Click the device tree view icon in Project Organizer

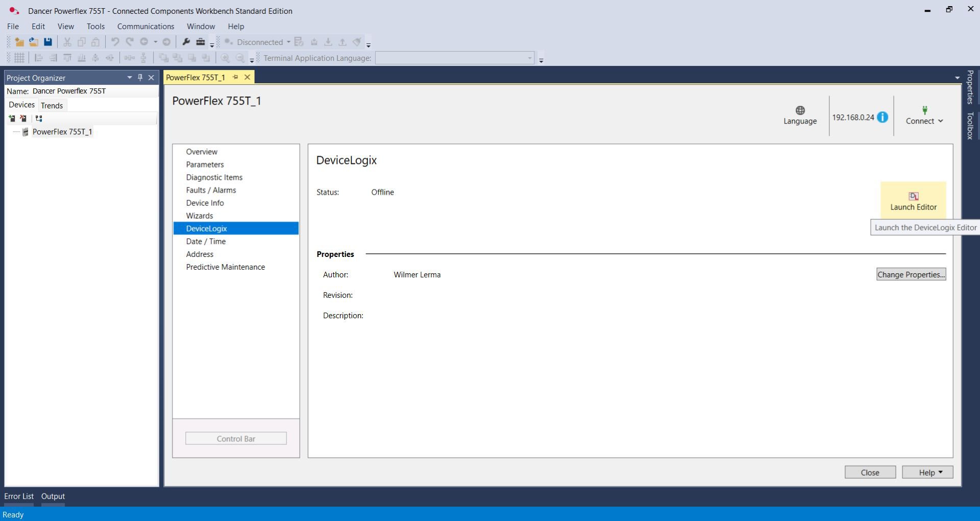click(x=39, y=119)
